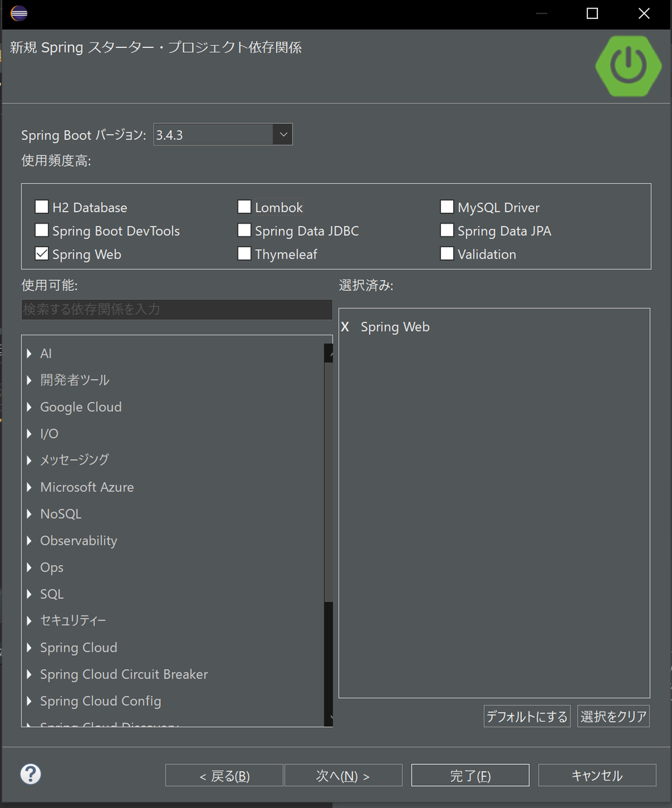Tick the Validation checkbox
672x808 pixels.
tap(447, 254)
